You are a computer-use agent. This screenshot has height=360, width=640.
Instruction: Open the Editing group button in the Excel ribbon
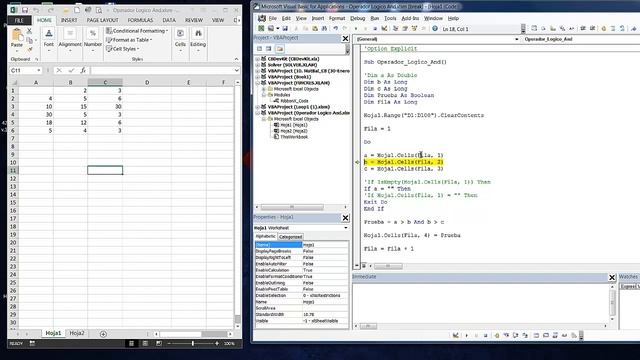198,40
